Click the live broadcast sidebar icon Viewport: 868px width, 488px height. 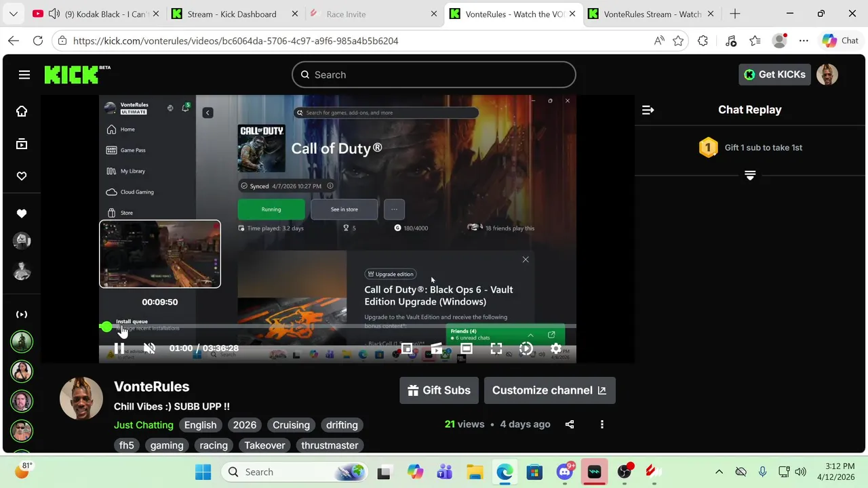click(x=22, y=314)
